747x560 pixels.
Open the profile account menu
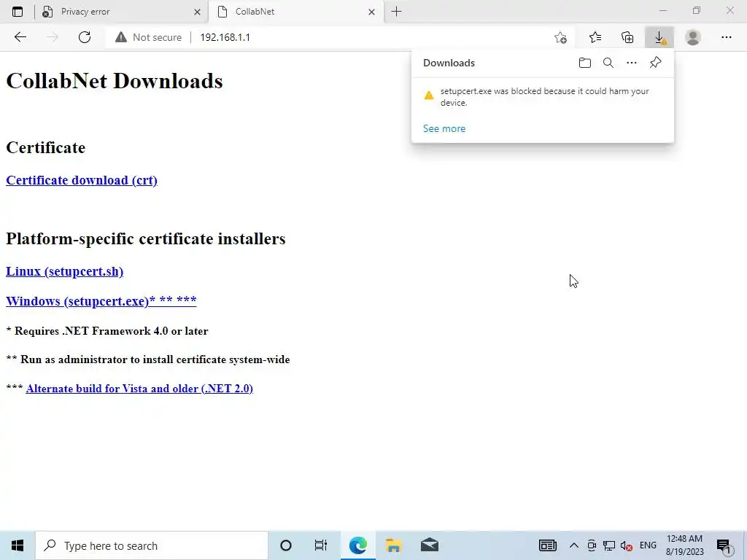pos(693,37)
